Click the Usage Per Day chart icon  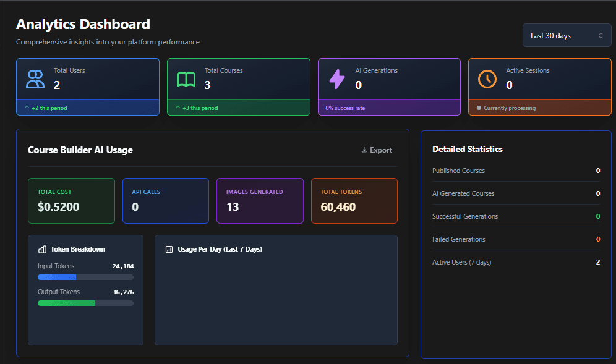pyautogui.click(x=169, y=250)
